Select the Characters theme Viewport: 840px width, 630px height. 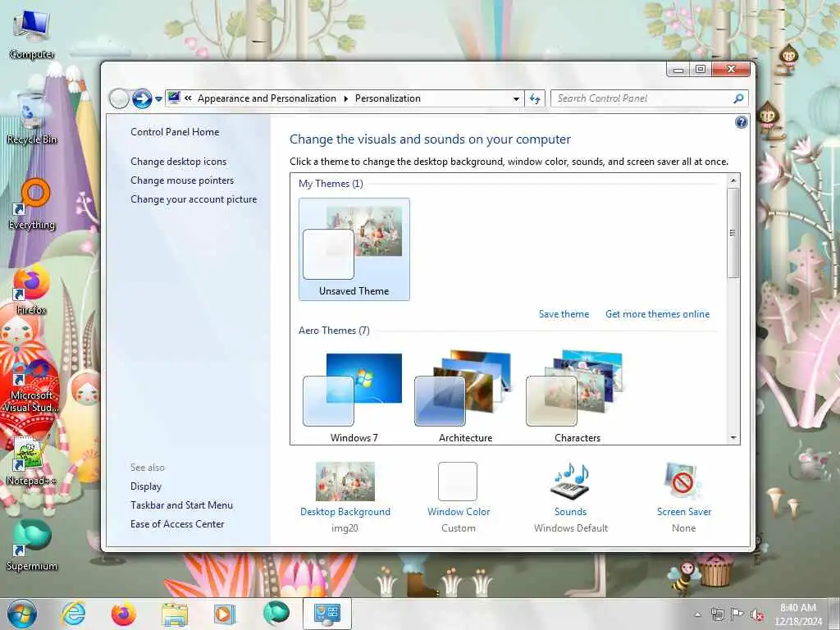577,396
